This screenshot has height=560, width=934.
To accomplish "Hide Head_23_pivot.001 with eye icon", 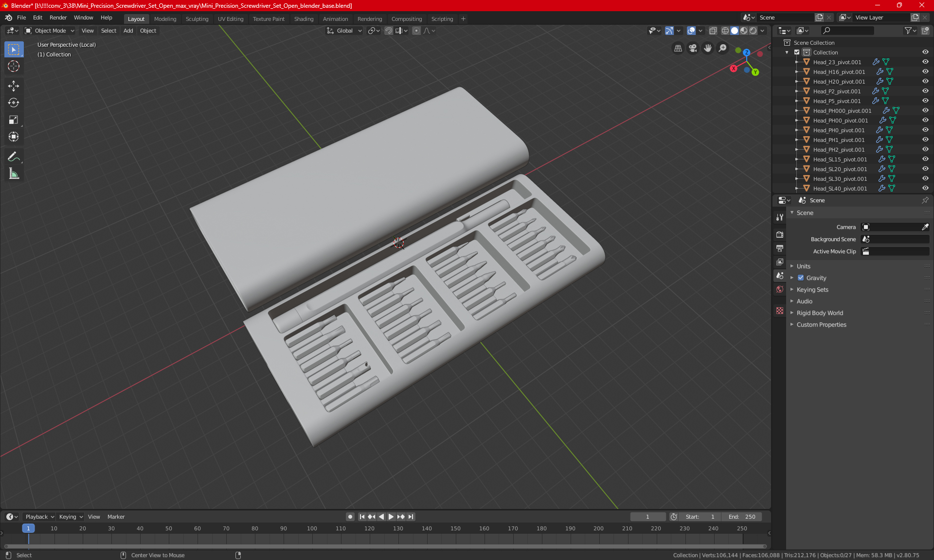I will (925, 62).
